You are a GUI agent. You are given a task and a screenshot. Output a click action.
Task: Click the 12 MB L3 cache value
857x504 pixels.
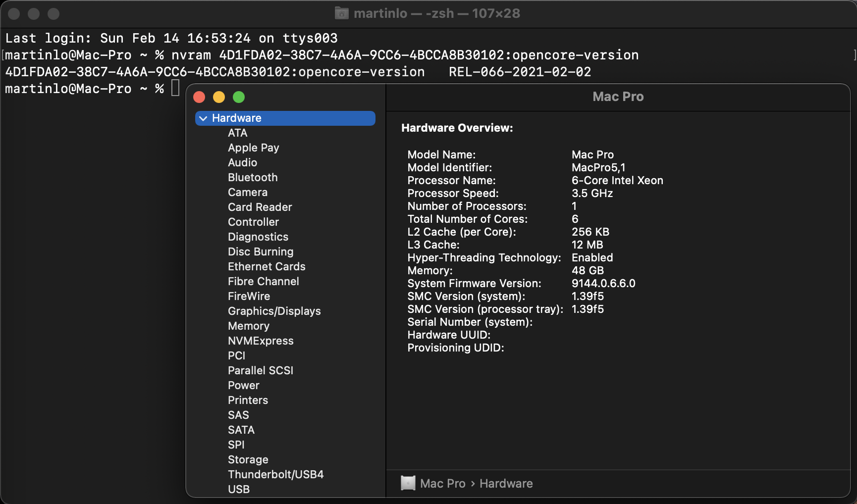tap(587, 245)
